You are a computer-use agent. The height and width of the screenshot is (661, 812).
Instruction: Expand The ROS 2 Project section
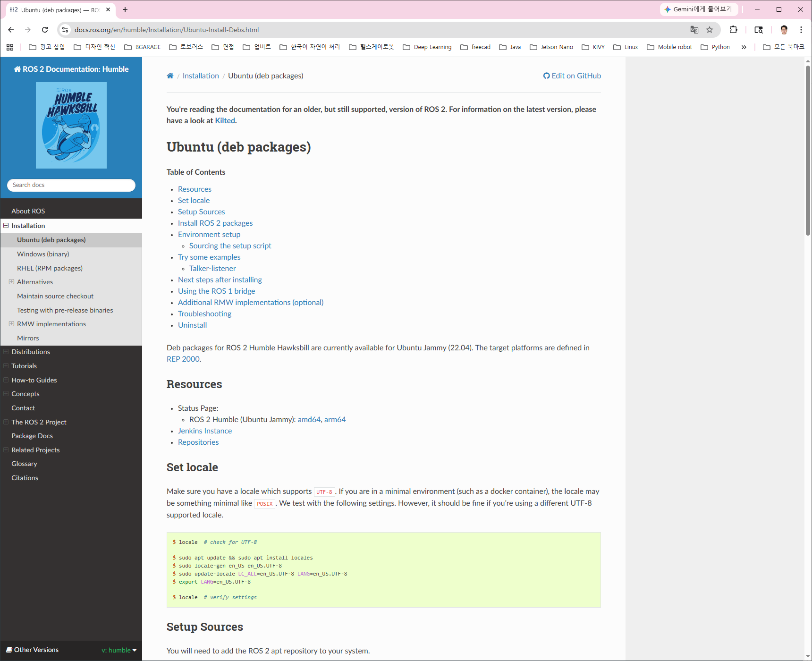tap(6, 422)
